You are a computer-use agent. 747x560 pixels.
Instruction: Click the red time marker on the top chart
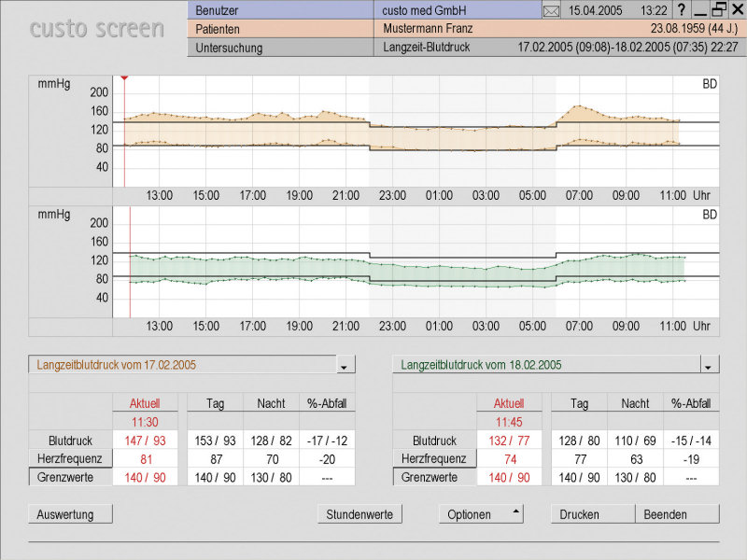pyautogui.click(x=124, y=79)
